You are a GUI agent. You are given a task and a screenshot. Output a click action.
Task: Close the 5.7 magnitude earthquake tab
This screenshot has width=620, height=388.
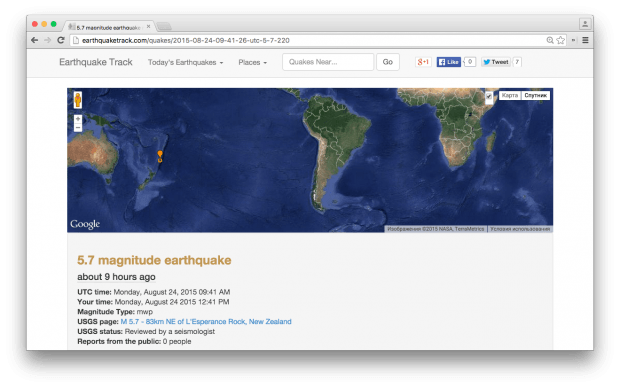tap(148, 26)
